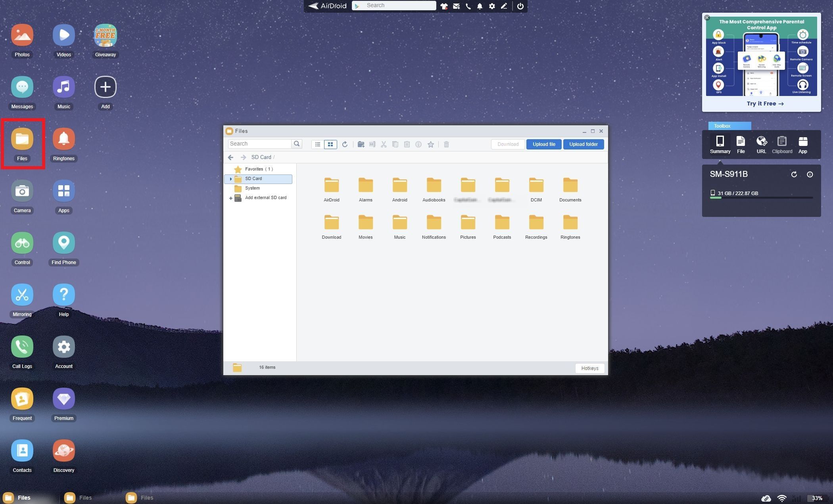Screen dimensions: 833x504
Task: Select the App tab in Toolbox
Action: point(803,144)
